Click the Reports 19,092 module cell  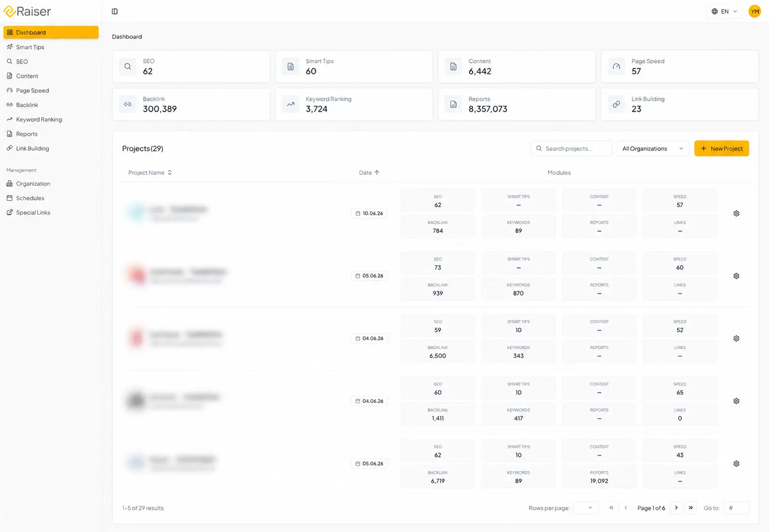[599, 477]
